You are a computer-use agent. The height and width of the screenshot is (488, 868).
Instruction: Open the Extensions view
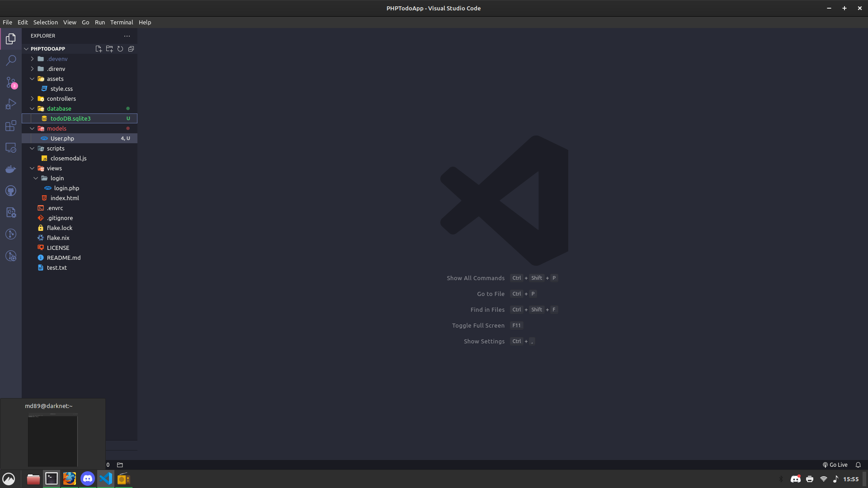[11, 126]
